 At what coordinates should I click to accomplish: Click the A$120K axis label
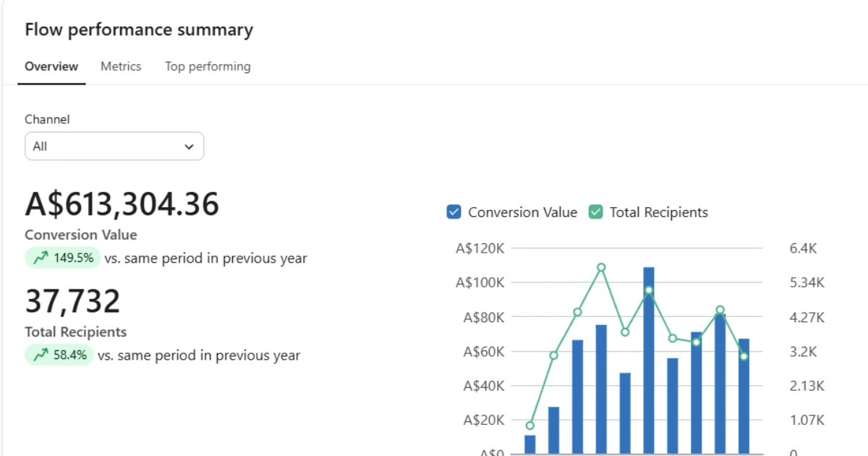(x=480, y=248)
